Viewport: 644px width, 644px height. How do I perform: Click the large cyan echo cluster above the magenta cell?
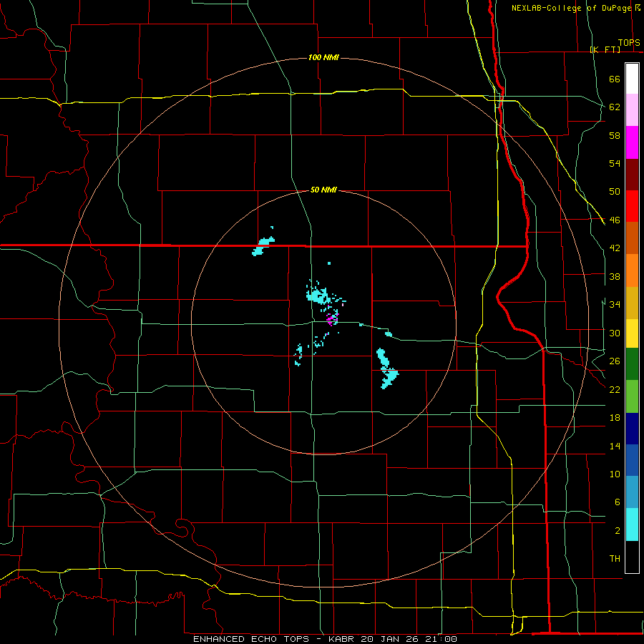click(x=318, y=296)
